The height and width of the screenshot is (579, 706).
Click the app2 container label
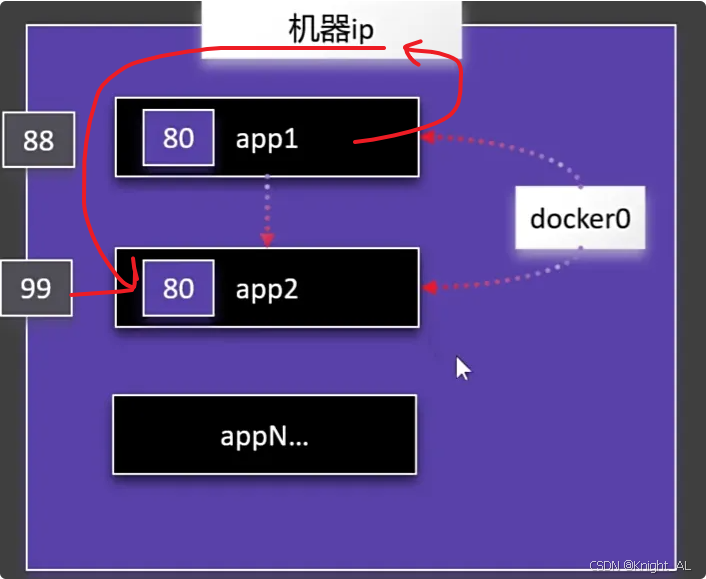click(x=267, y=289)
